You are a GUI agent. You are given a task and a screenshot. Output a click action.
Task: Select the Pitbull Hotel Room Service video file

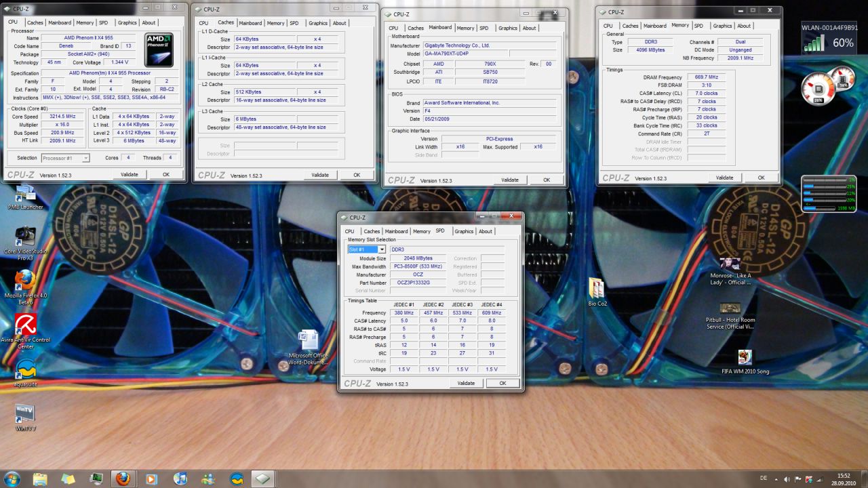730,316
